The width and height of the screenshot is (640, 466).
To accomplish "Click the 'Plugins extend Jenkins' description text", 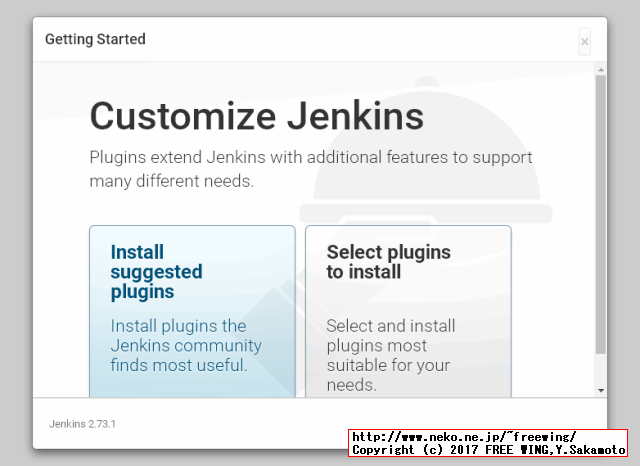I will 311,169.
